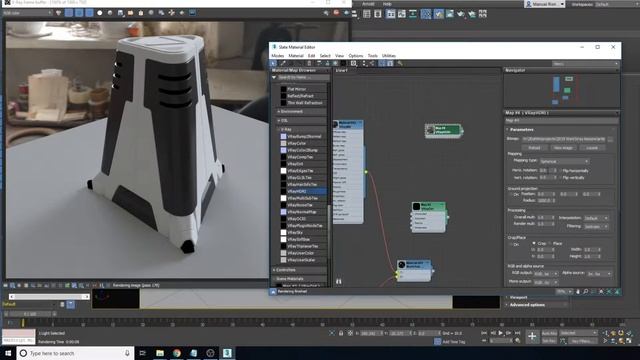Click the Windows Start button
640x360 pixels.
8,353
